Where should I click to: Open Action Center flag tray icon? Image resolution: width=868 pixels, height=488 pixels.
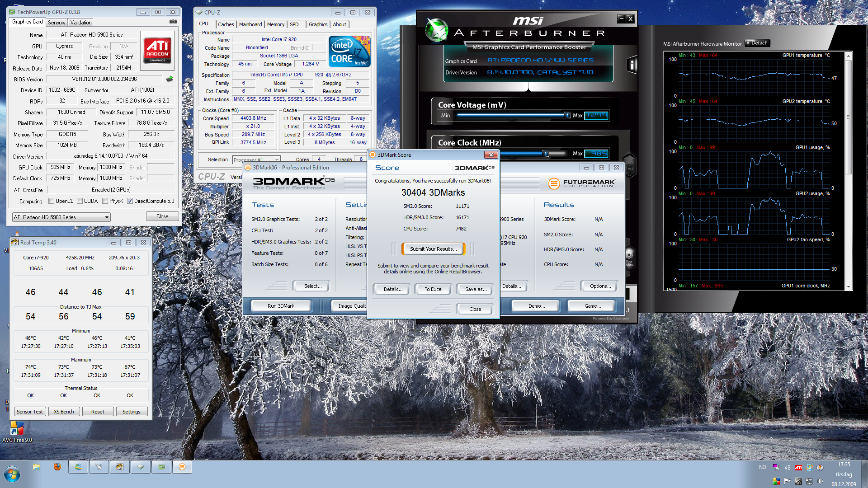click(788, 481)
